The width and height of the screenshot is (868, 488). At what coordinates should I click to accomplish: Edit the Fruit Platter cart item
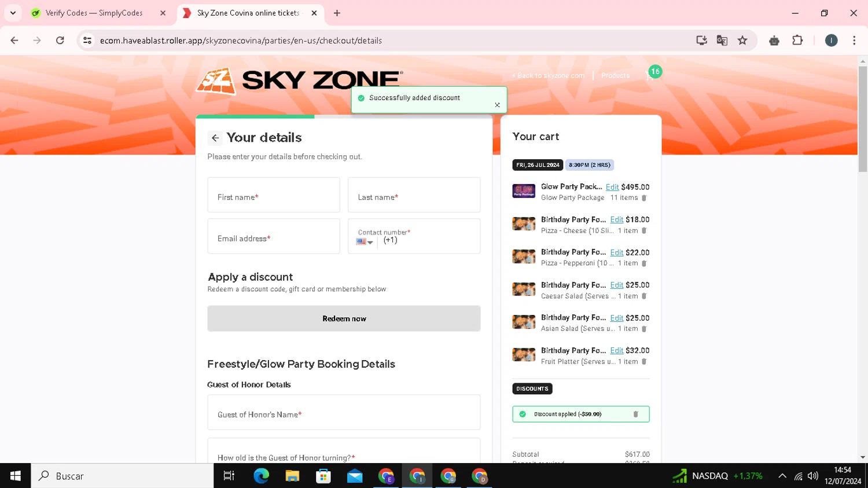point(616,351)
